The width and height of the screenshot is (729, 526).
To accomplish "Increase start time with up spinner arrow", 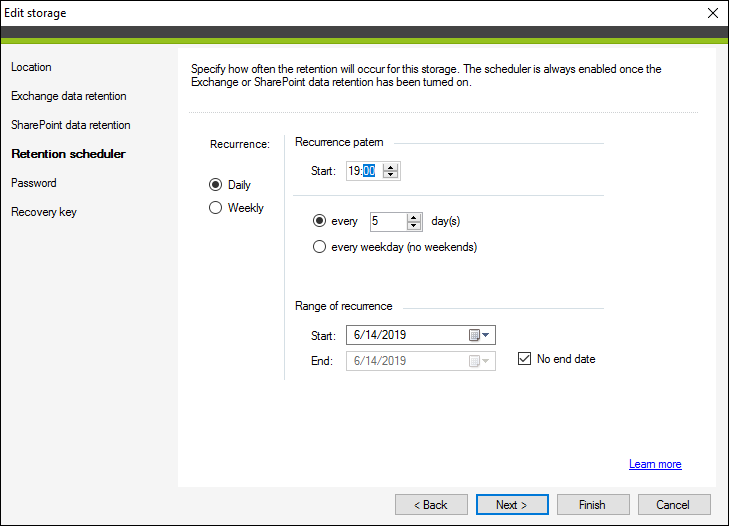I will [391, 167].
